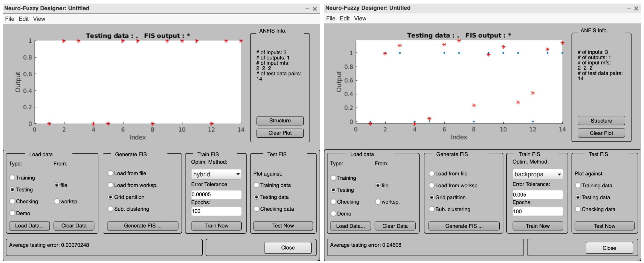This screenshot has width=644, height=263.
Task: Select Training radio in left window
Action: tap(12, 178)
